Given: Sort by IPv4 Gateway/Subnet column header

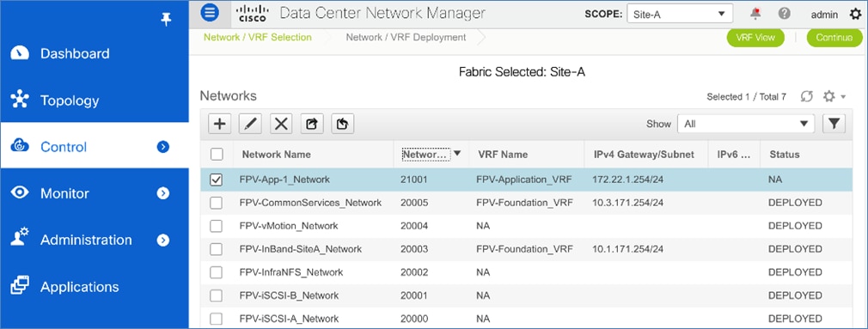Looking at the screenshot, I should pos(643,155).
